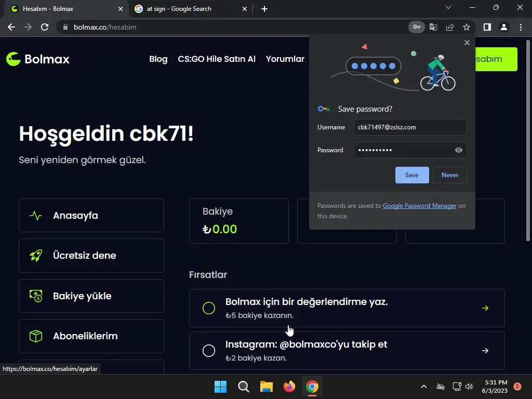This screenshot has height=399, width=532.
Task: Bookmark the page with the star icon
Action: [x=467, y=27]
